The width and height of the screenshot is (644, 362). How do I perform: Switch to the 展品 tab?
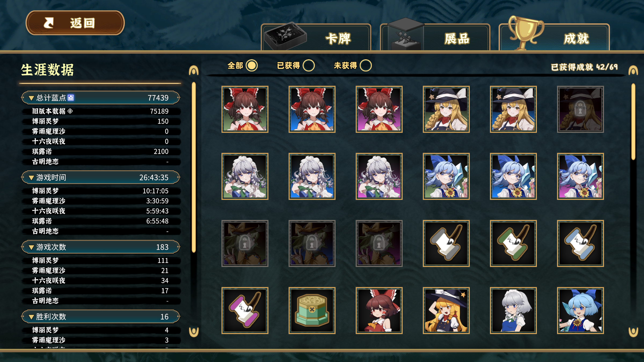[x=435, y=37]
